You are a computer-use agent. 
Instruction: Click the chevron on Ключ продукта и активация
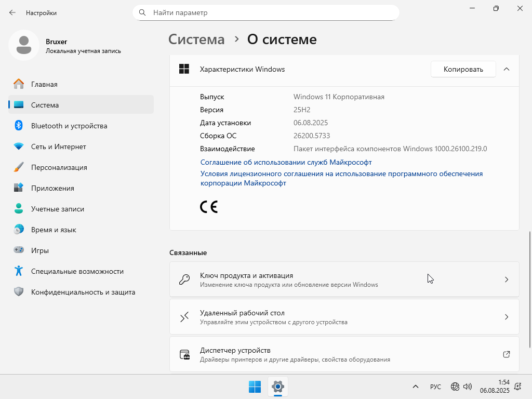point(506,280)
